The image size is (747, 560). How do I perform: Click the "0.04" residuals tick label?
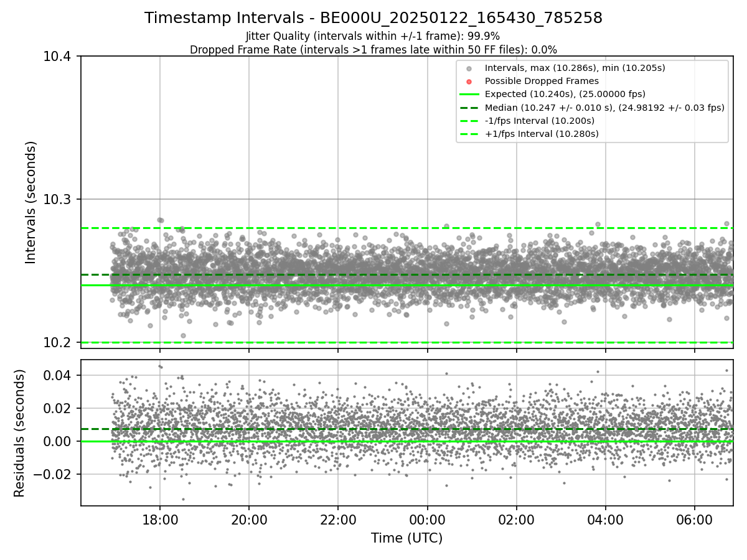58,375
